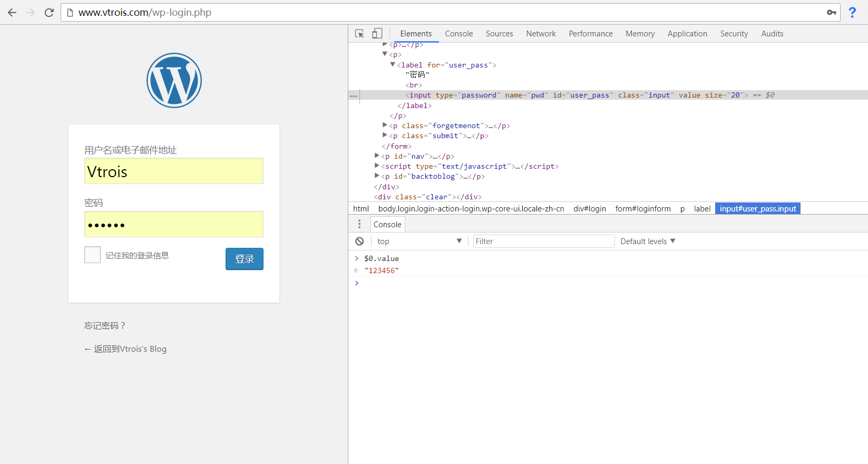Activate the inspect element picker
The width and height of the screenshot is (868, 464).
pyautogui.click(x=359, y=34)
